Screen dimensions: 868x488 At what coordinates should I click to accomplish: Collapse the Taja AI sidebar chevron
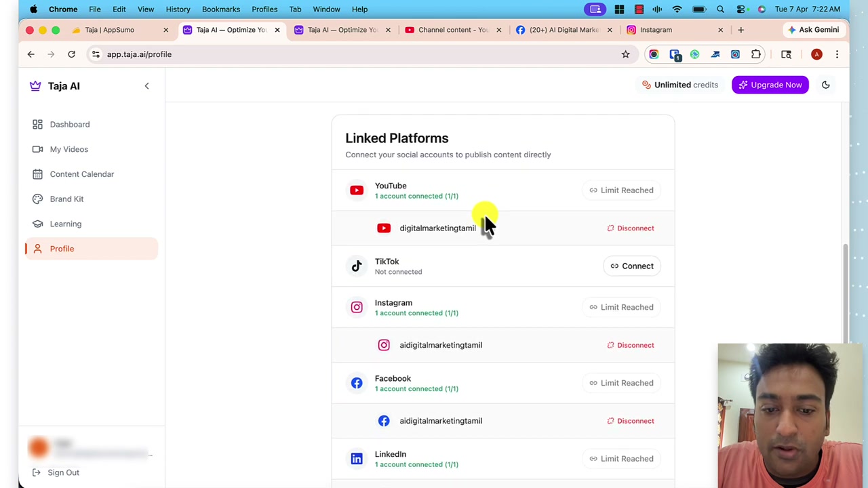(x=146, y=86)
